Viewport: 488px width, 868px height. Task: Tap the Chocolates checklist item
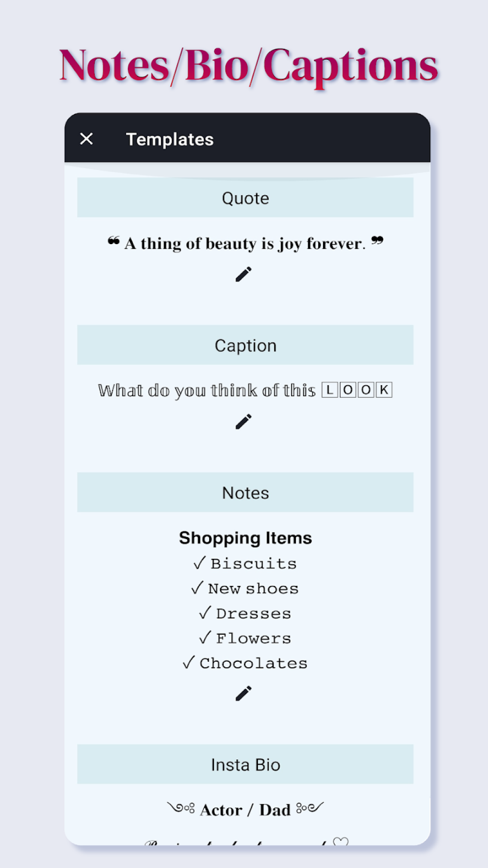point(245,663)
